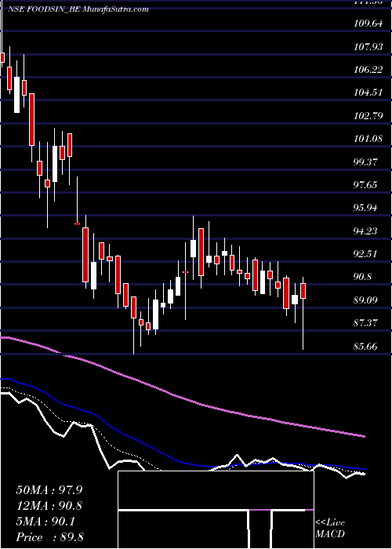Click the 85.66 price axis label
Viewport: 392px width, 549px height.
tap(366, 347)
